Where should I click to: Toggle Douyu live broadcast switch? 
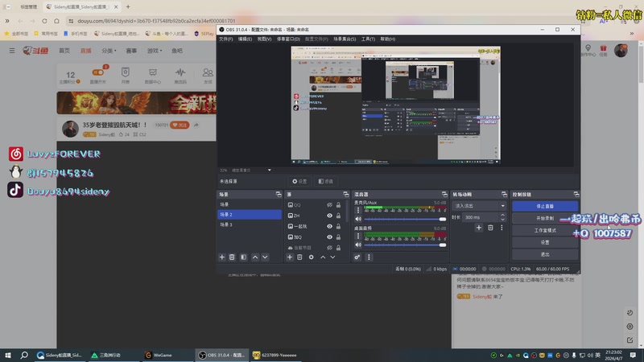coord(98,72)
